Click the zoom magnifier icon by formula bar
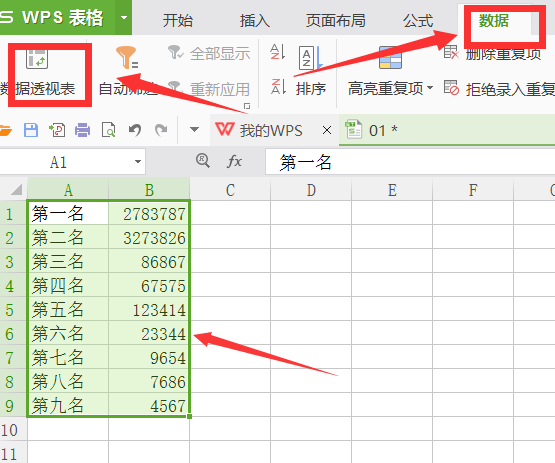 click(203, 161)
